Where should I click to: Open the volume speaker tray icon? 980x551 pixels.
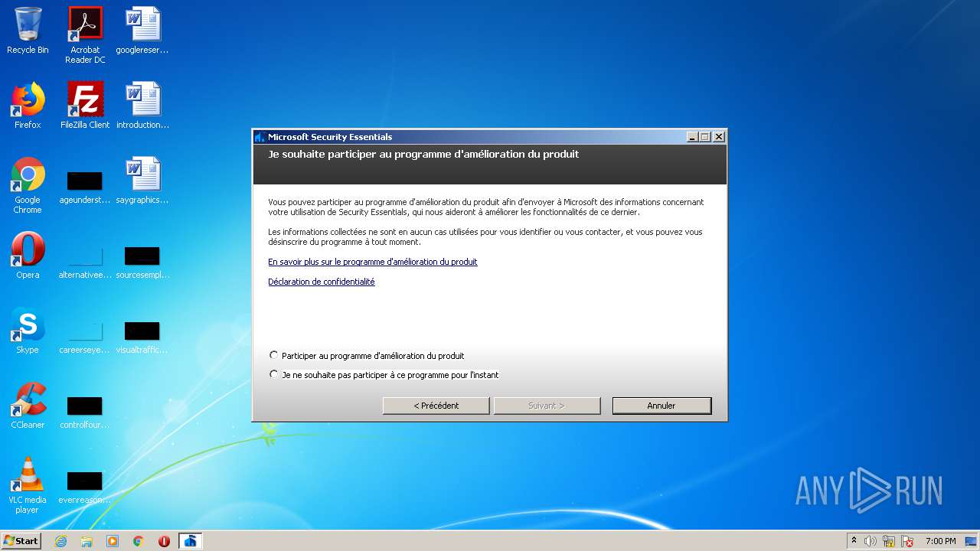[x=870, y=541]
